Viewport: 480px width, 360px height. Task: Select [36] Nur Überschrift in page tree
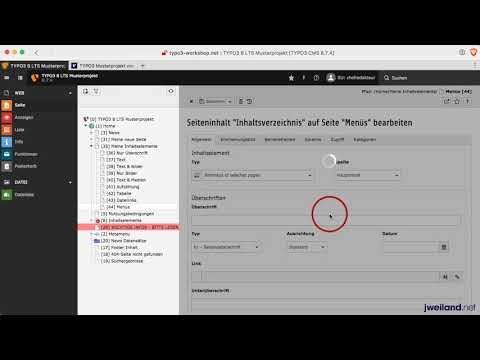[127, 153]
